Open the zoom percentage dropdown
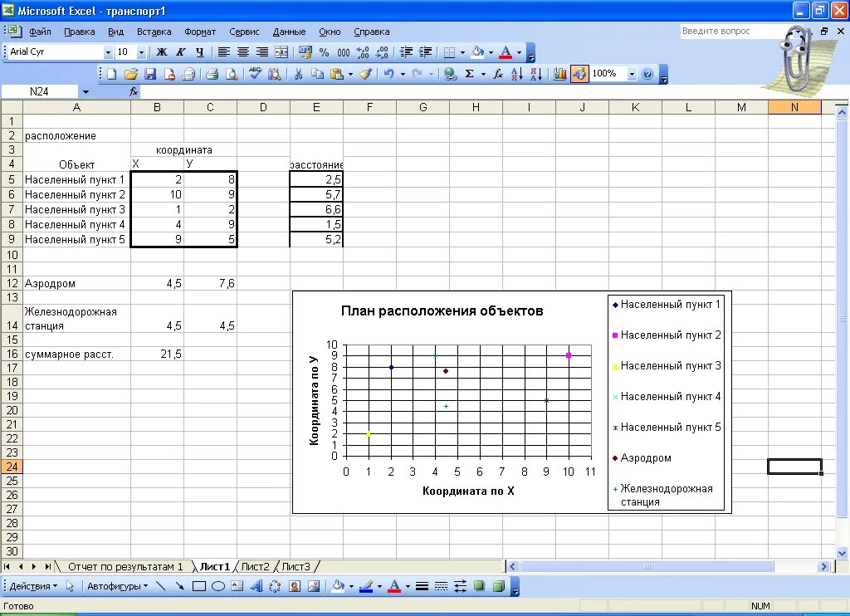 coord(632,74)
